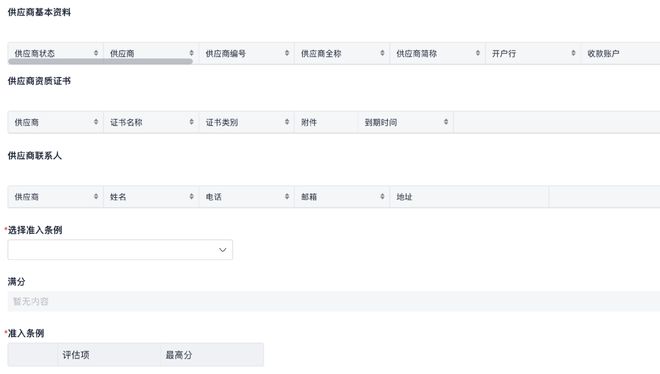Viewport: 660px width, 374px height.
Task: Click the 满分 disabled input field
Action: 334,301
